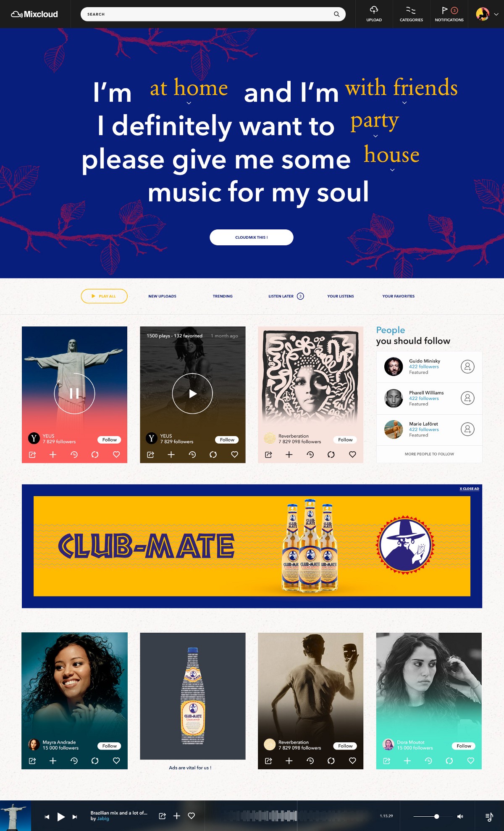The width and height of the screenshot is (504, 831).
Task: Open the Categories icon in header
Action: point(411,10)
